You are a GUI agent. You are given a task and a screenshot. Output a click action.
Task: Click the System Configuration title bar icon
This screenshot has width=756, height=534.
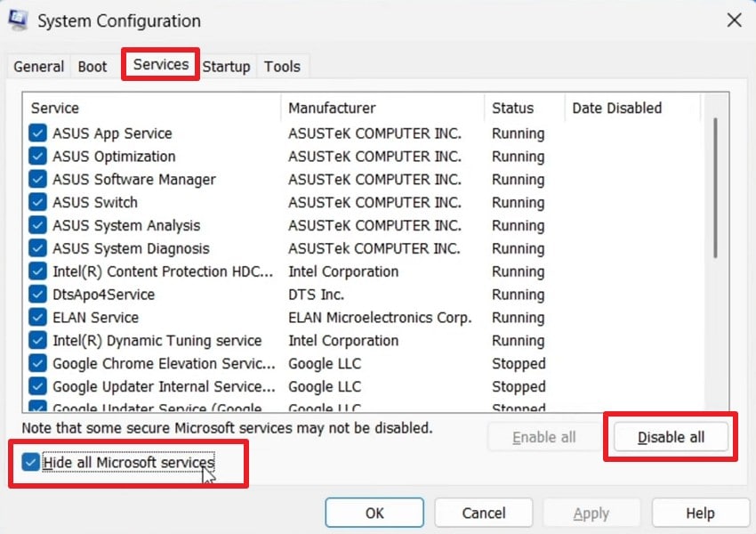[x=18, y=20]
